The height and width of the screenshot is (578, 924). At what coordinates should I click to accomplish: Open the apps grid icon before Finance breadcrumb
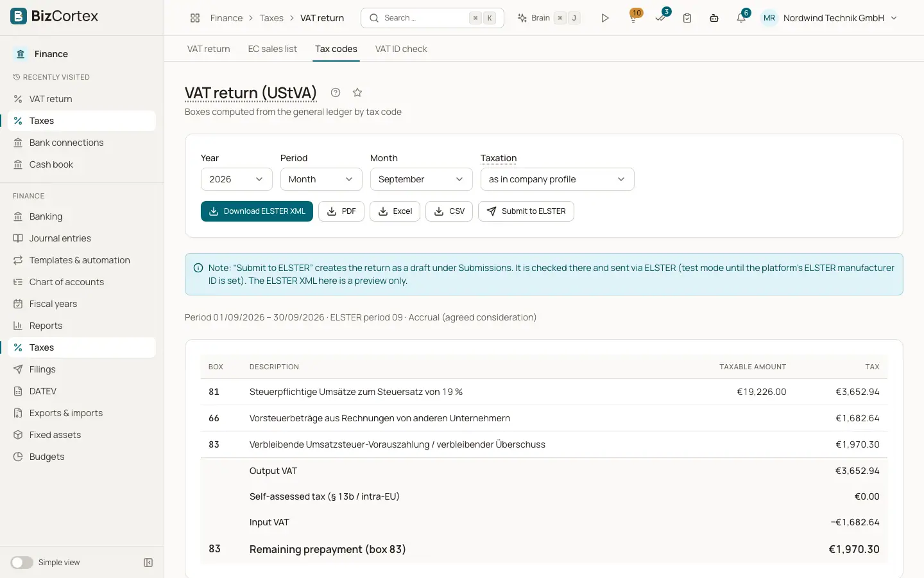(195, 18)
